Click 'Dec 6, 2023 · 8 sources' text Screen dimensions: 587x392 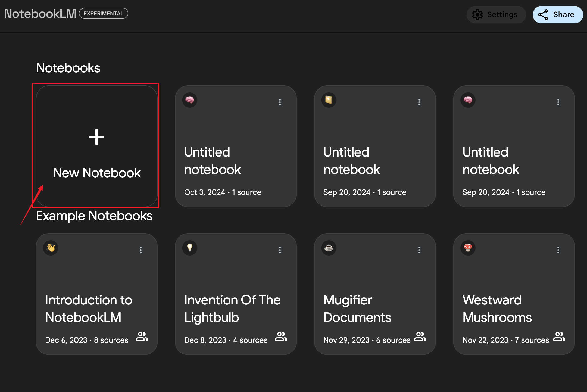coord(86,340)
